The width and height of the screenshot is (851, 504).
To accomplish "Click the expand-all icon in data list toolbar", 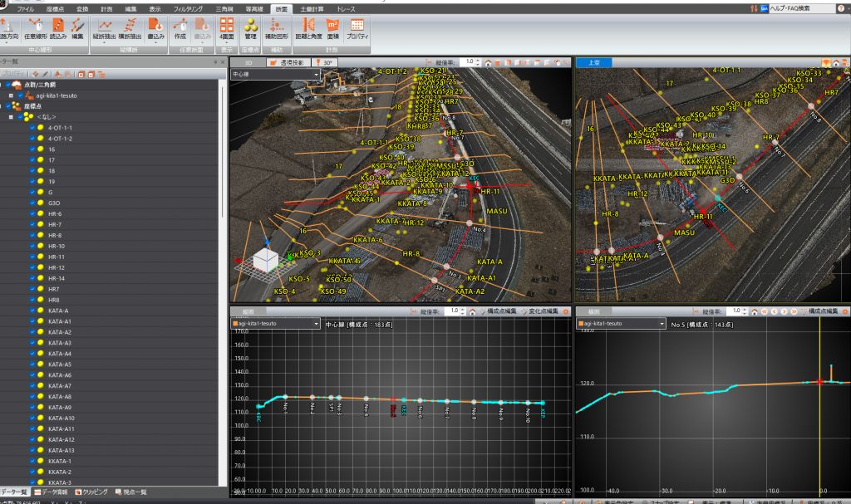I will click(81, 75).
